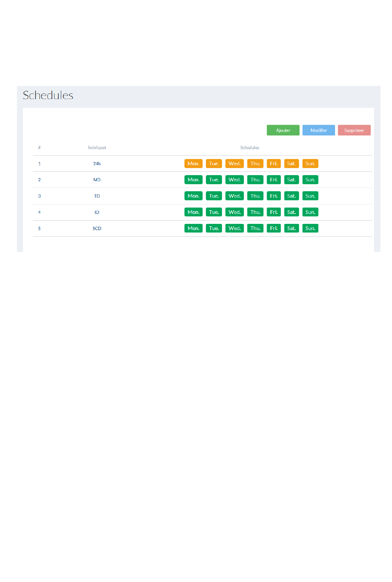Open Tue. badge in the ID row
The width and height of the screenshot is (392, 582).
(x=214, y=212)
